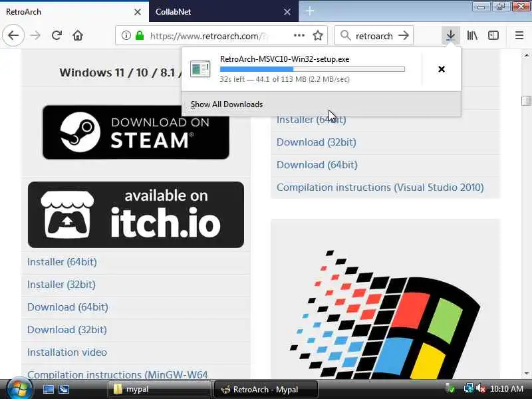The height and width of the screenshot is (399, 532).
Task: Click the setup.exe file icon in downloads
Action: pos(200,69)
